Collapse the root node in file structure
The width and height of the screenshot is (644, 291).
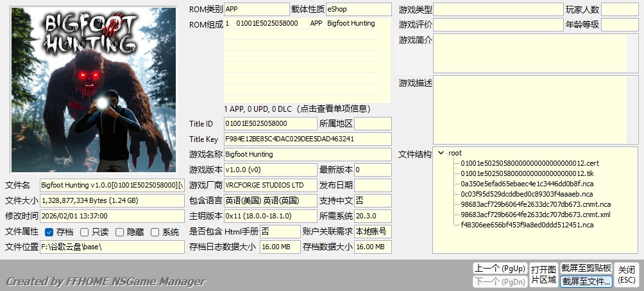pos(441,153)
